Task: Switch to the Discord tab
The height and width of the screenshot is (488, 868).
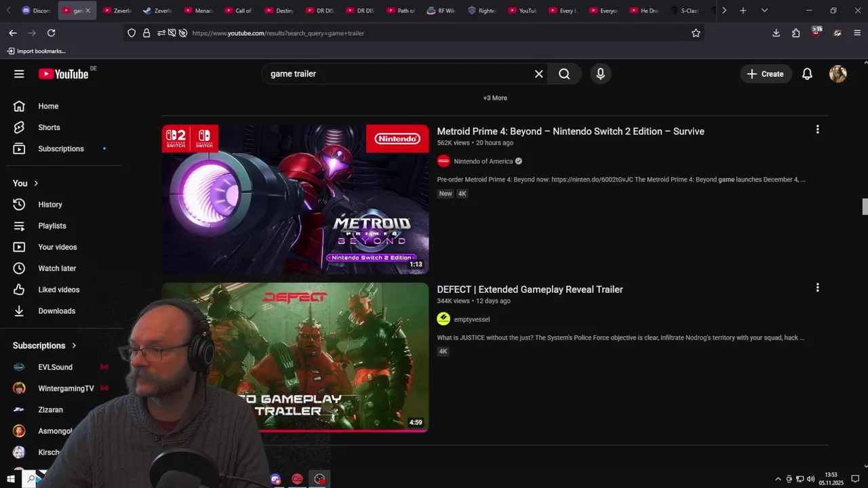Action: (x=37, y=10)
